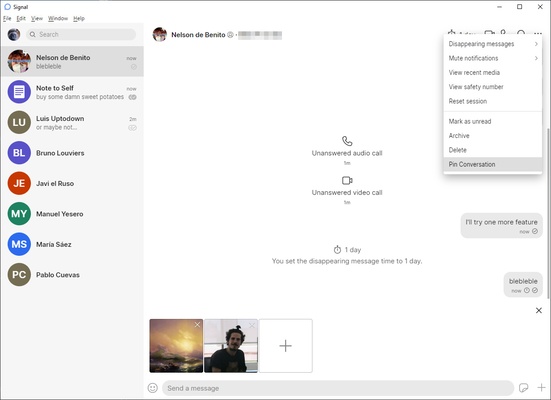The width and height of the screenshot is (551, 400).
Task: Remove the seascape painting attachment
Action: (197, 325)
